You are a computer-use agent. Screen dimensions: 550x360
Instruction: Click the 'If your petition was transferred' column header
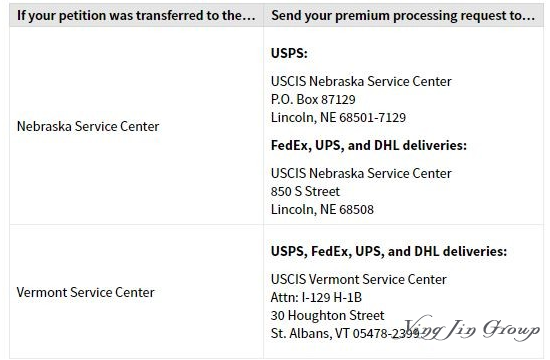click(136, 16)
